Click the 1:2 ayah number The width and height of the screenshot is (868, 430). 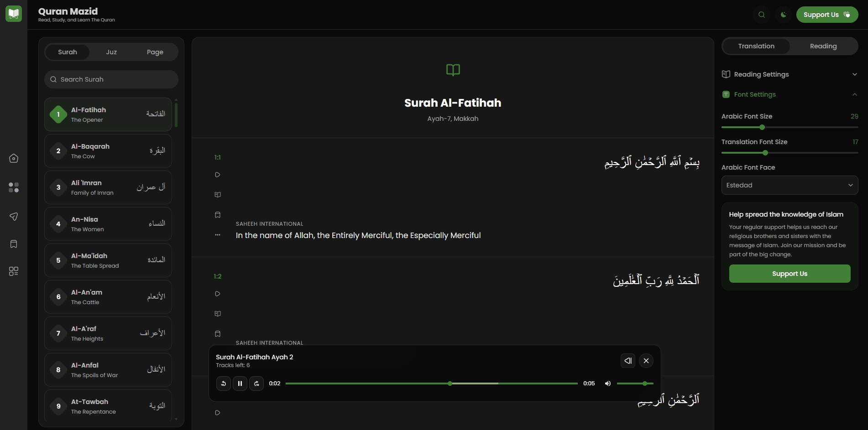pyautogui.click(x=218, y=276)
